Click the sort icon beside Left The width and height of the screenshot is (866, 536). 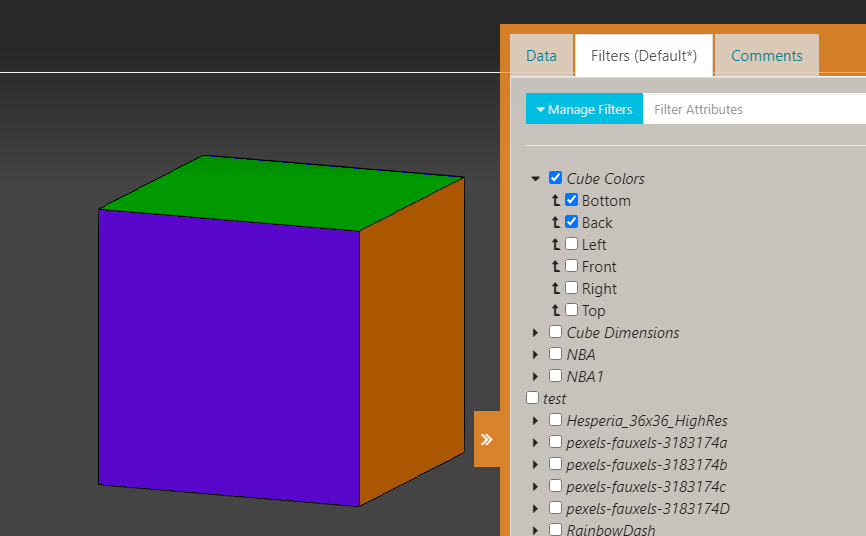pos(556,244)
